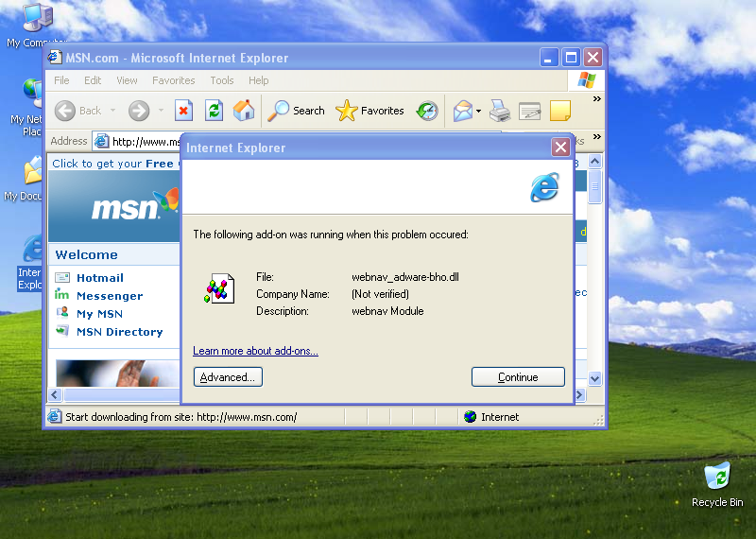Viewport: 756px width, 539px height.
Task: Click the Messenger 'im' icon
Action: tap(61, 294)
